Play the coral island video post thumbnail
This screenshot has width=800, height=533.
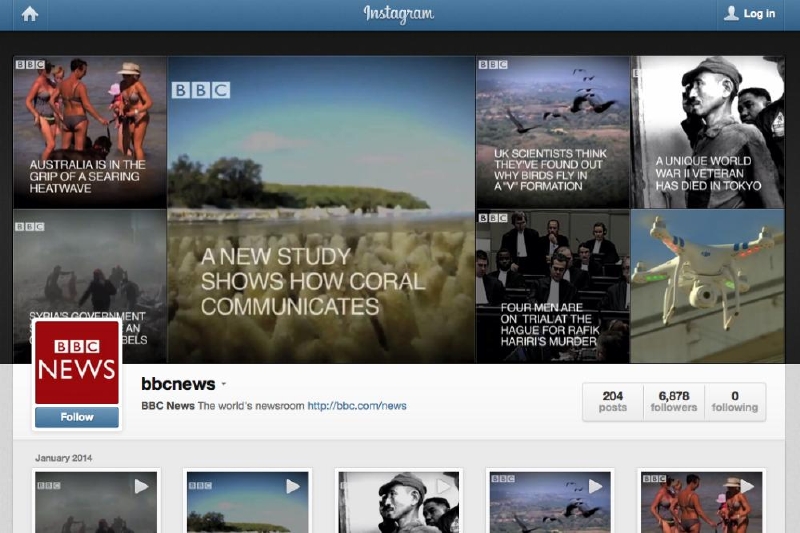(247, 502)
